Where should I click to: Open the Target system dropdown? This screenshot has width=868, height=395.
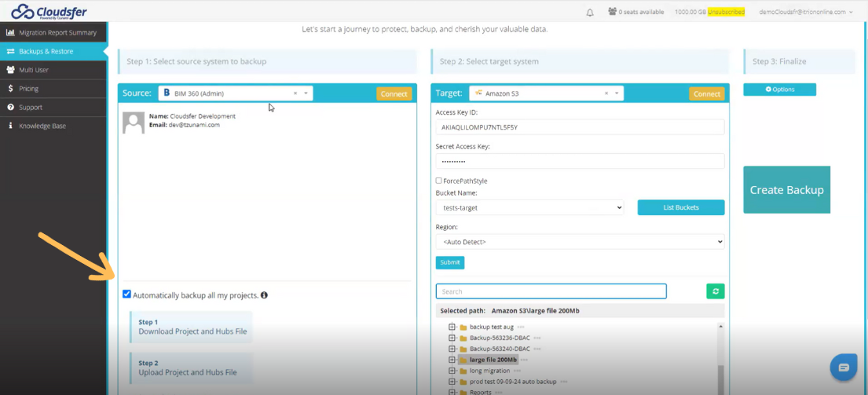coord(547,93)
